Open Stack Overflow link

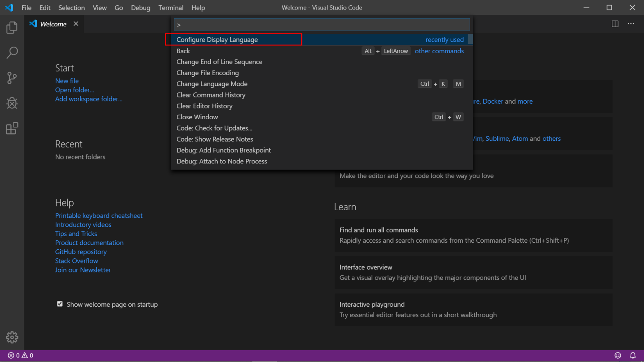(77, 261)
